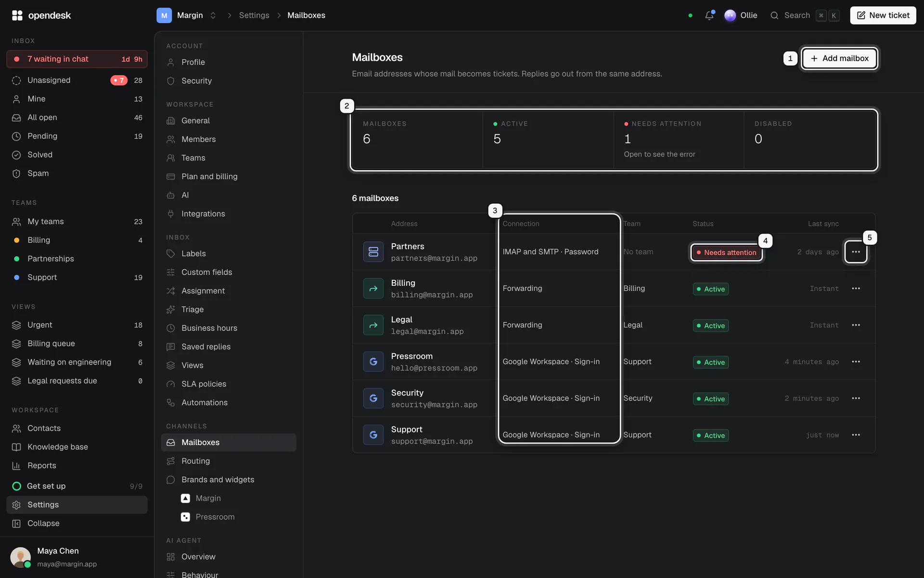The height and width of the screenshot is (578, 924).
Task: Sort by the Last sync column header
Action: 823,223
